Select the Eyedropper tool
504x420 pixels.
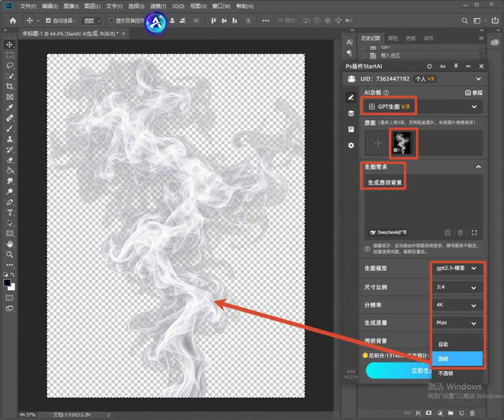pyautogui.click(x=10, y=108)
